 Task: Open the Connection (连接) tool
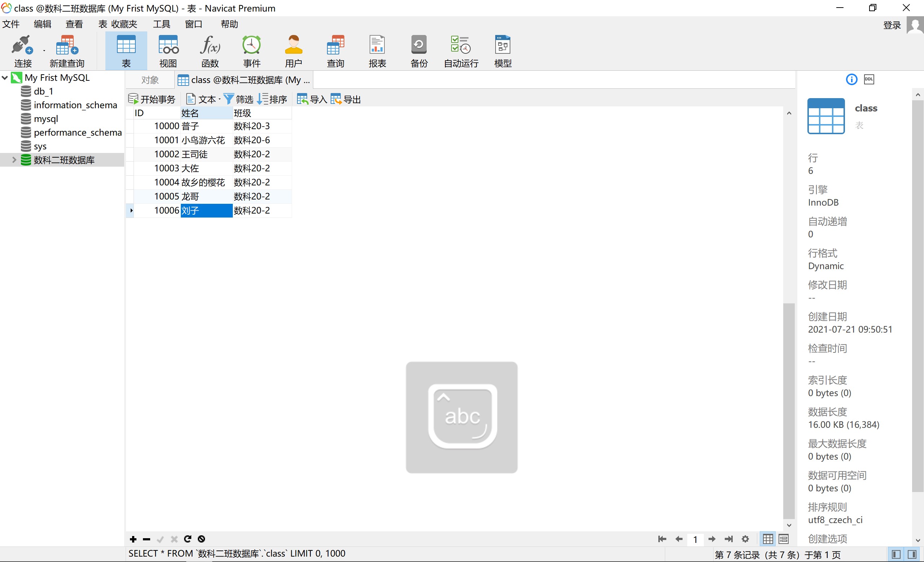(x=22, y=51)
